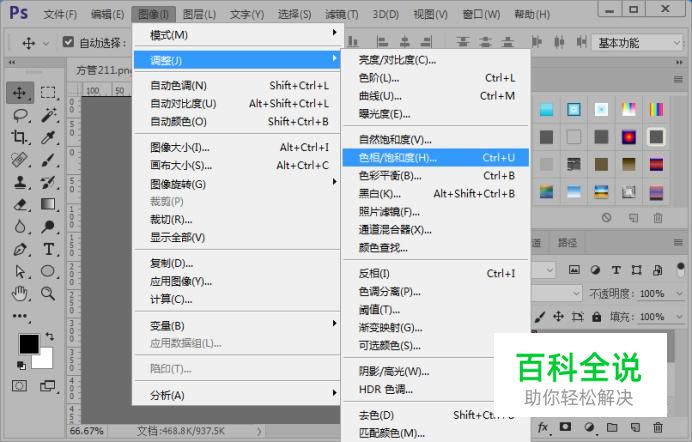Select the Blur tool
Image resolution: width=692 pixels, height=442 pixels.
[20, 227]
